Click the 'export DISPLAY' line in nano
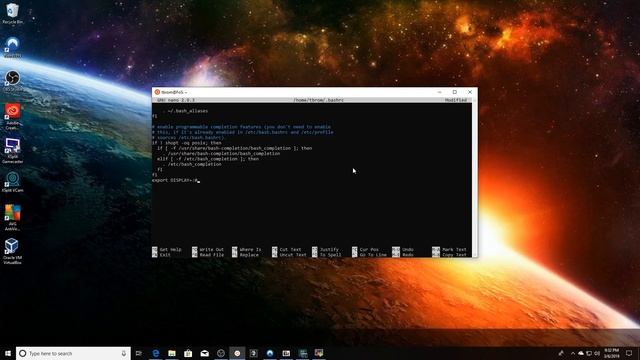Image resolution: width=640 pixels, height=360 pixels. (175, 180)
